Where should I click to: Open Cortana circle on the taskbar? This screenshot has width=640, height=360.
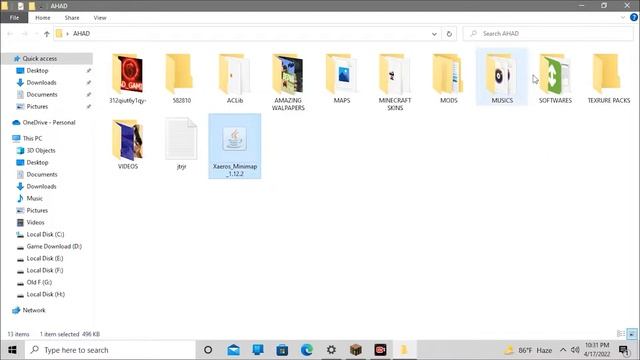pos(208,350)
